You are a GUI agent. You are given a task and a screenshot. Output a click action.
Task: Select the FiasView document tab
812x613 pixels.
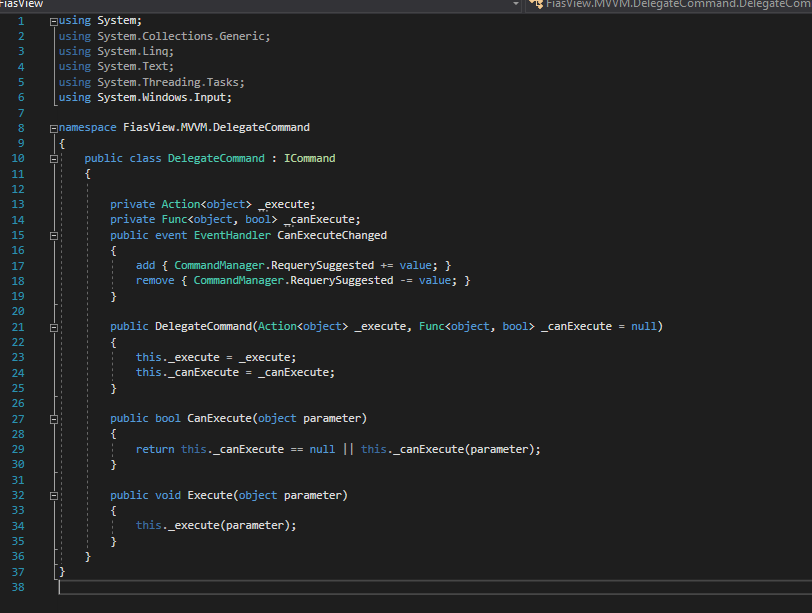coord(22,4)
